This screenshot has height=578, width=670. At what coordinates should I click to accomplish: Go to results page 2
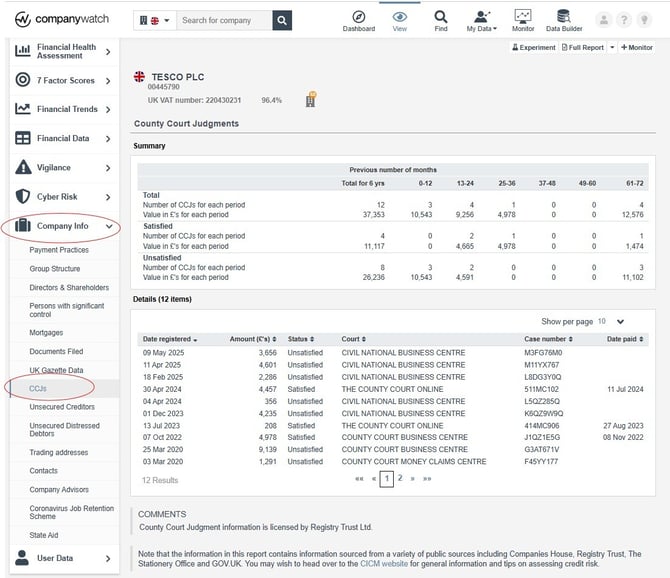click(400, 478)
